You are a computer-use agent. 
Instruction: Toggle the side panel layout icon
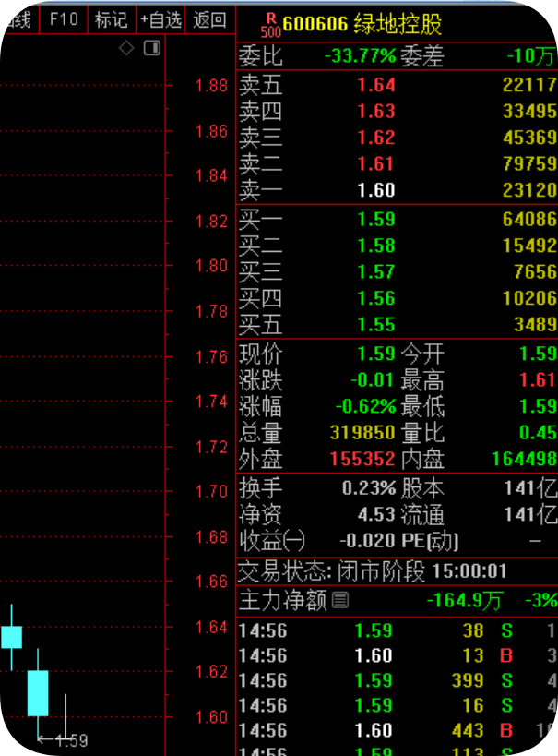[152, 48]
